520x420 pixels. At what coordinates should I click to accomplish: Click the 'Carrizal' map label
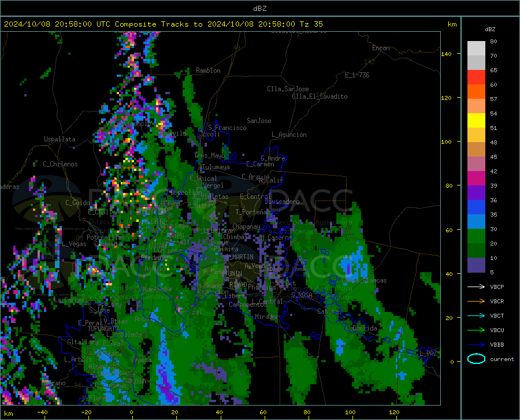pos(188,313)
